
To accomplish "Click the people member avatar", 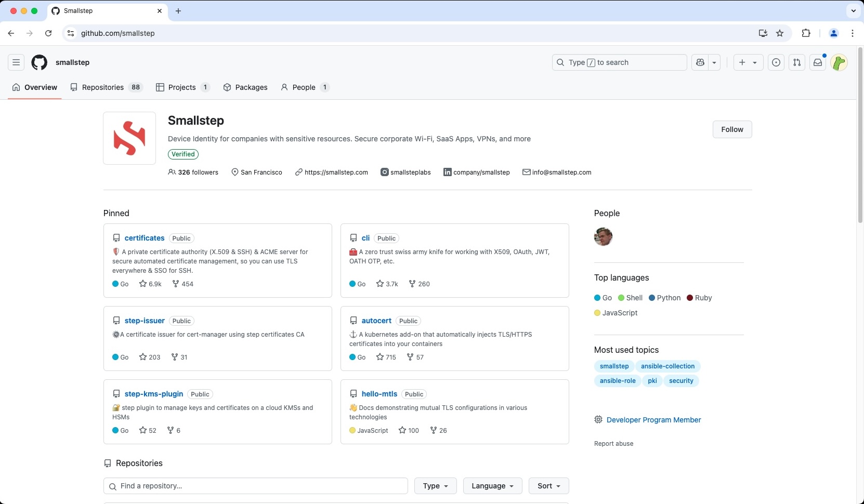I will pyautogui.click(x=603, y=236).
